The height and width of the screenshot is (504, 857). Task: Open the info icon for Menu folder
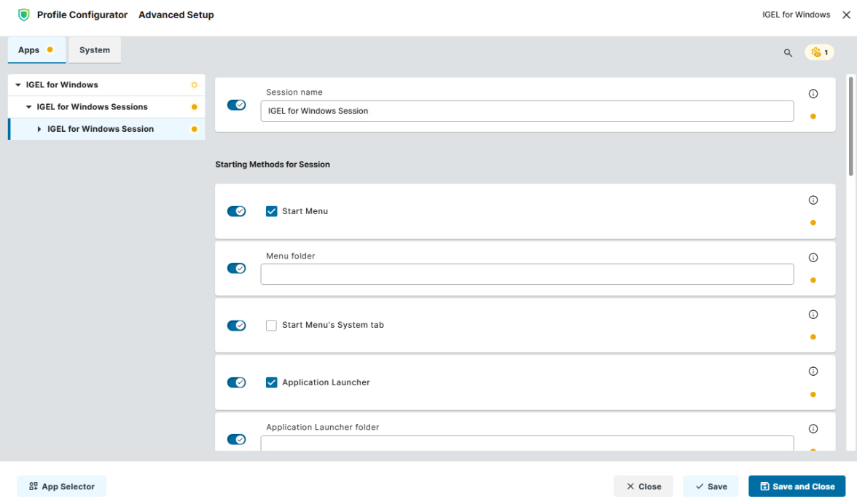click(x=813, y=257)
